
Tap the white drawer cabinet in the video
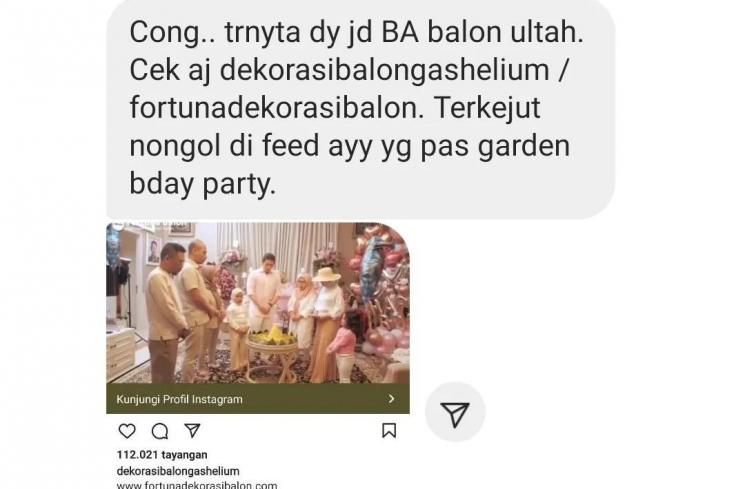[x=120, y=352]
